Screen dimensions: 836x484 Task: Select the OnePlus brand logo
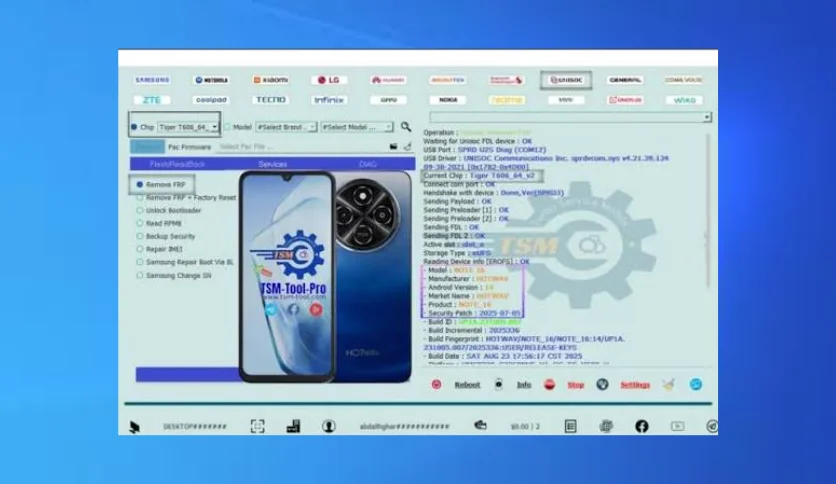(x=625, y=100)
